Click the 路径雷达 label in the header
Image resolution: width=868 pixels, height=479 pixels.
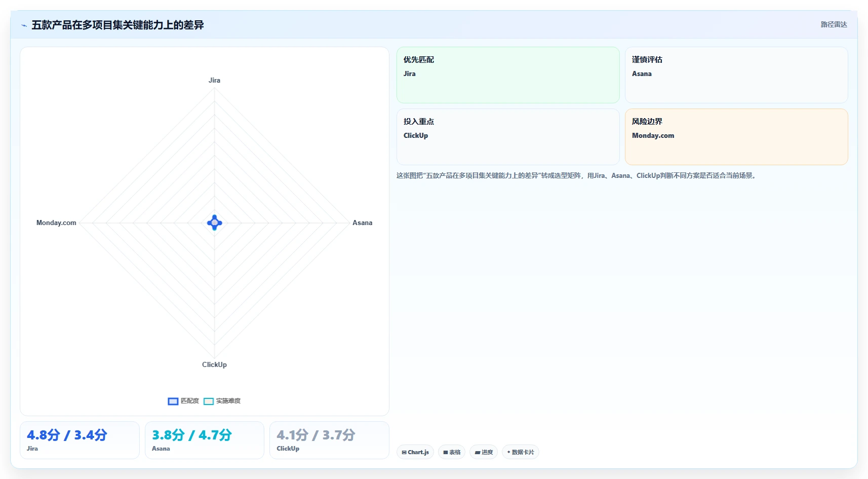pyautogui.click(x=834, y=24)
